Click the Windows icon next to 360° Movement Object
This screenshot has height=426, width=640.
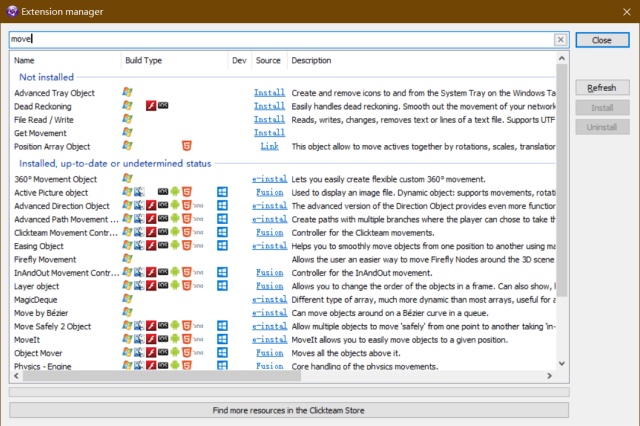coord(127,178)
